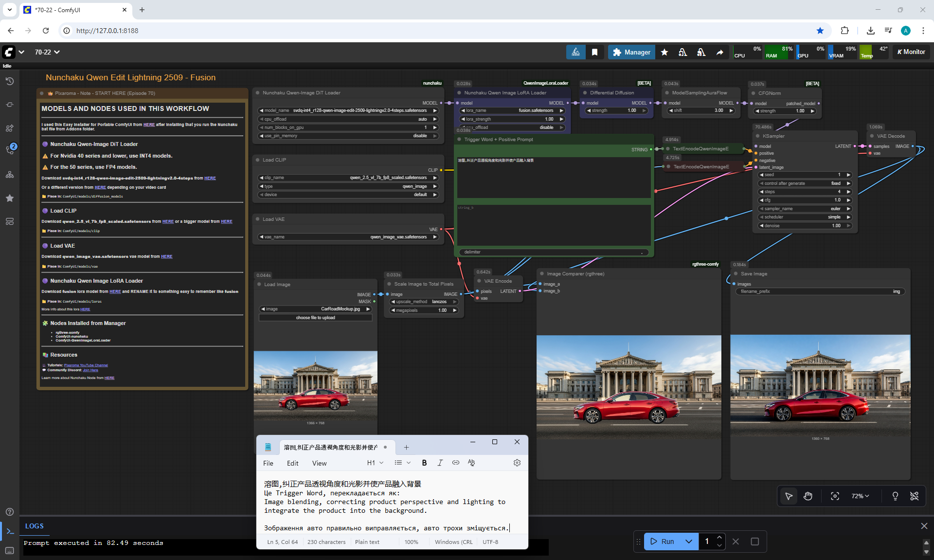The image size is (934, 560).
Task: Open the queue history sidebar icon
Action: click(x=10, y=81)
